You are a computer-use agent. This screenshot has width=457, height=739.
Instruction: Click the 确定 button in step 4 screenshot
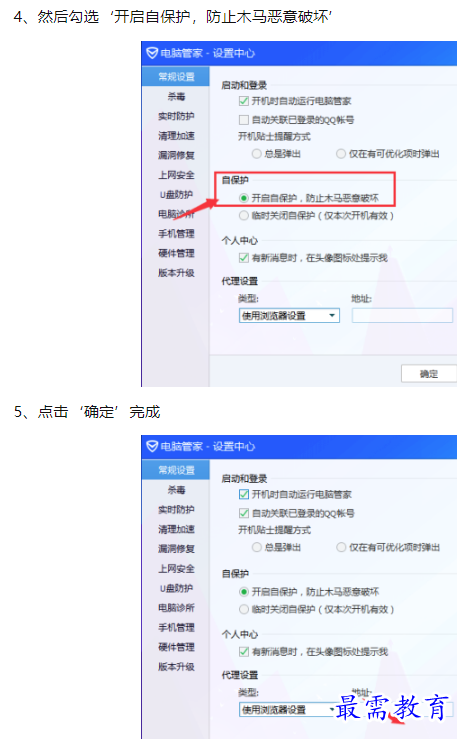tap(429, 374)
